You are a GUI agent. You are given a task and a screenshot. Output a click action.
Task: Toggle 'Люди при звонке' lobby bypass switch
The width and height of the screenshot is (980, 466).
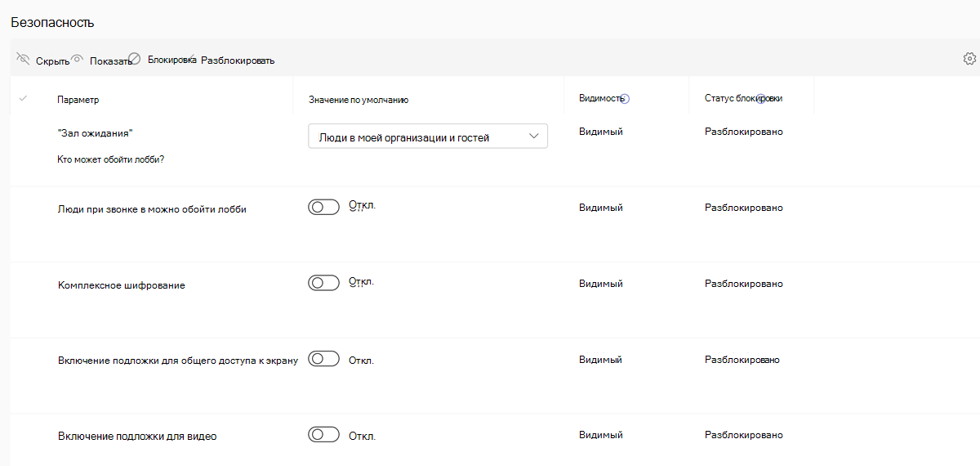tap(323, 208)
